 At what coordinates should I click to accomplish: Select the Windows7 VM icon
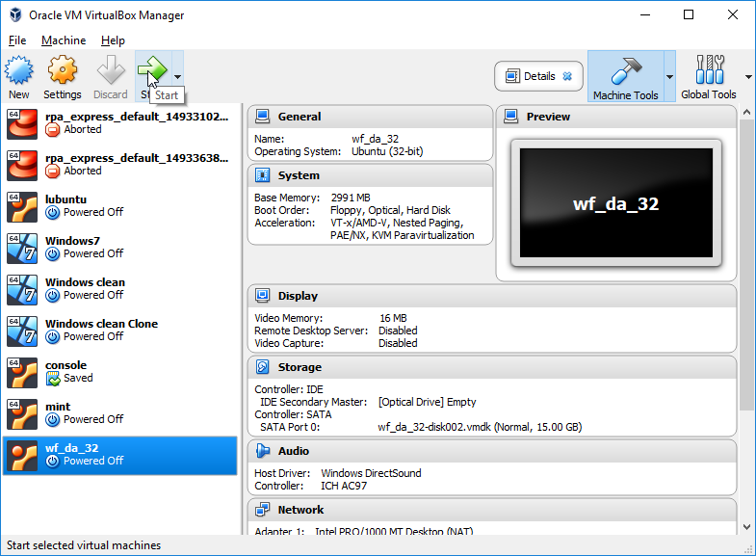point(22,249)
